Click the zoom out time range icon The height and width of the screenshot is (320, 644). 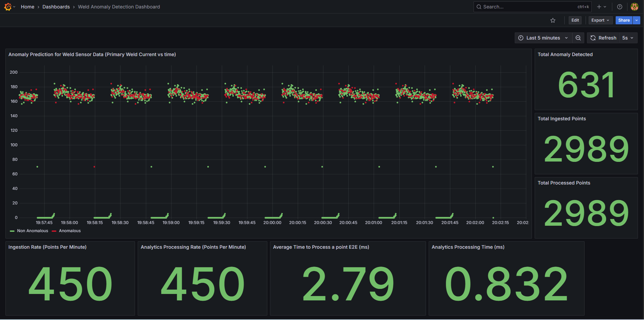tap(578, 38)
